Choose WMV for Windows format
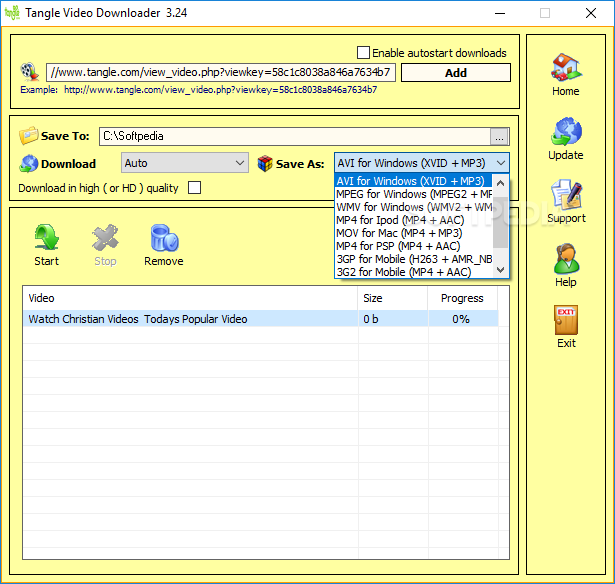The height and width of the screenshot is (584, 615). coord(414,207)
